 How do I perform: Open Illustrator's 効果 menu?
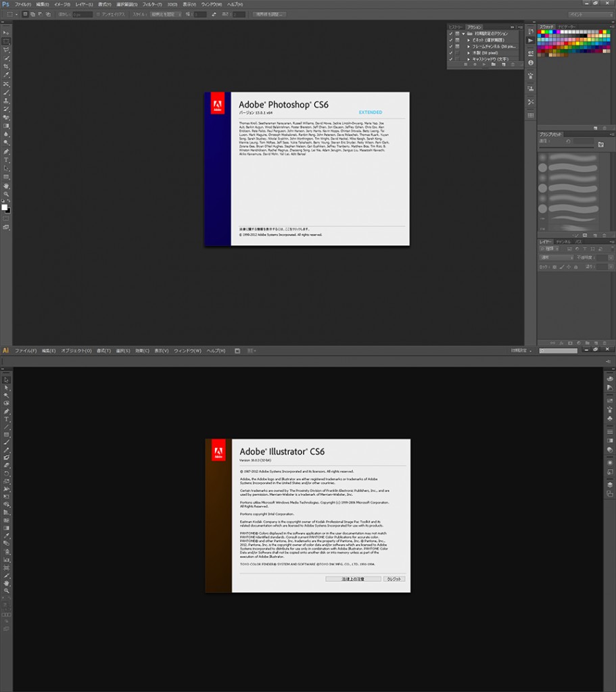[x=142, y=351]
